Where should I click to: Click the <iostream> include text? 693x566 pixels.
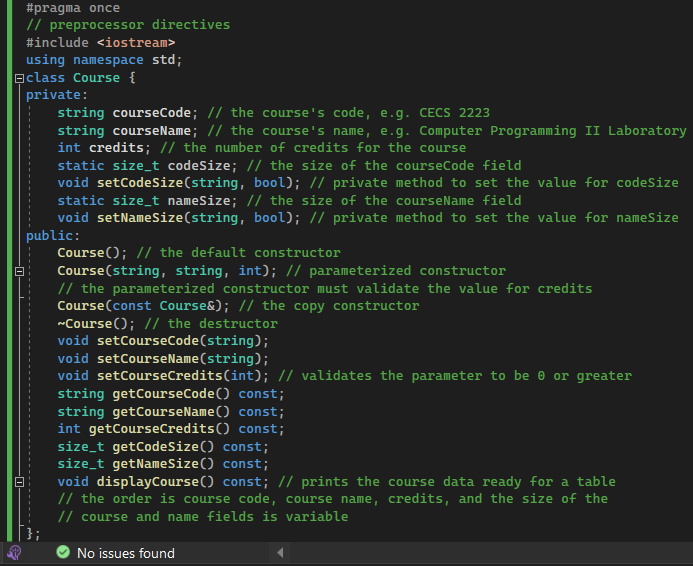coord(136,43)
